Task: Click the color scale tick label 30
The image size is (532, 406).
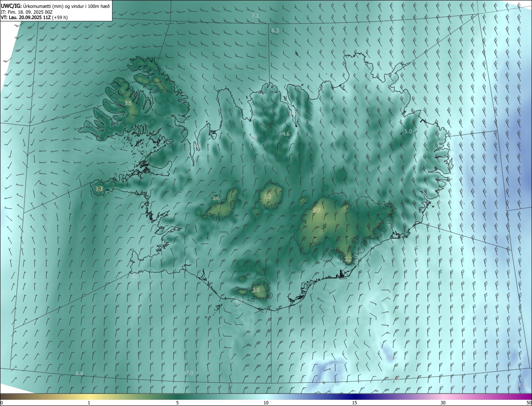Action: pos(443,403)
